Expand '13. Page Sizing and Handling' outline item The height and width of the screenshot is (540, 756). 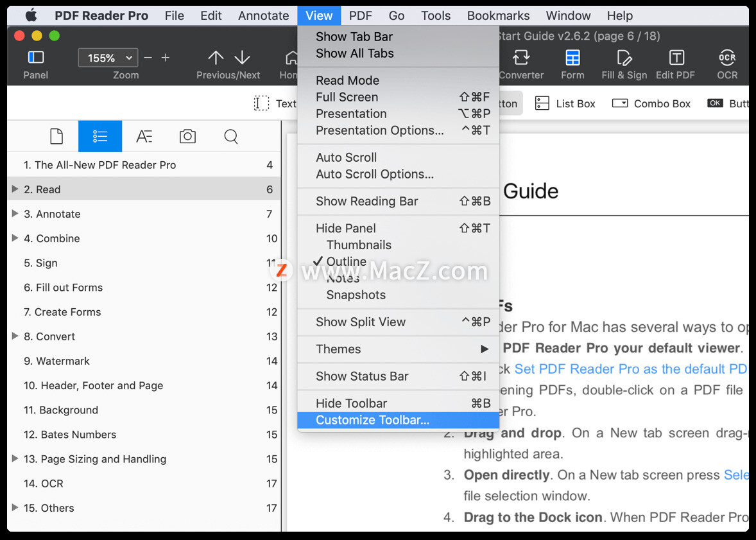coord(15,458)
